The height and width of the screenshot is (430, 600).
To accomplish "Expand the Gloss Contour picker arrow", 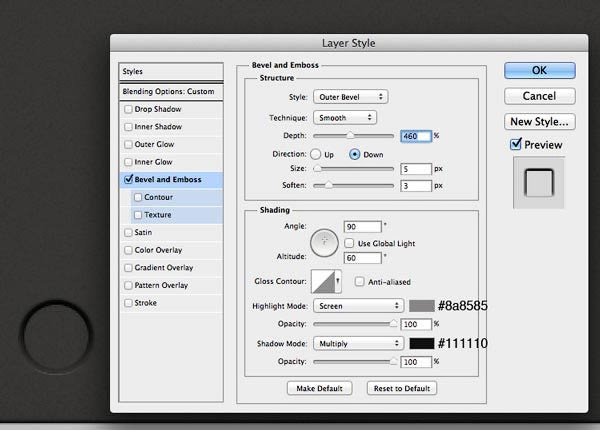I will (338, 281).
